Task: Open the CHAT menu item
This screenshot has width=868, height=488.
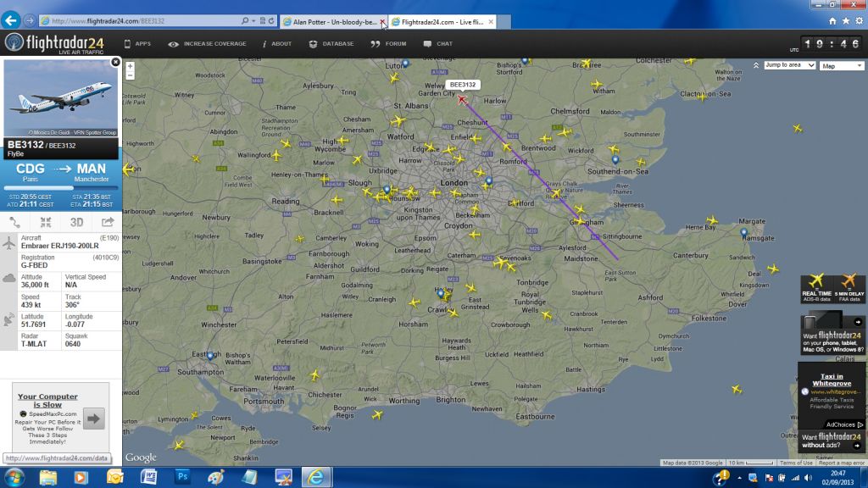Action: tap(438, 44)
